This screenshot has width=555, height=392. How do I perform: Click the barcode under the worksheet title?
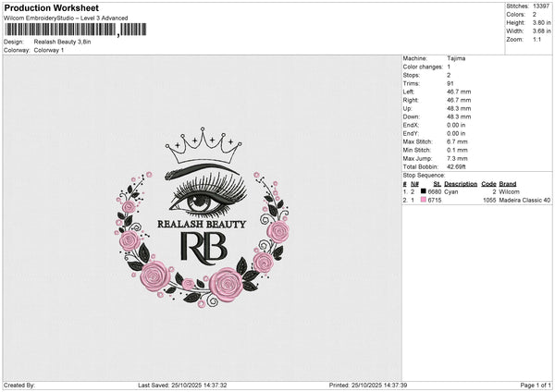click(x=76, y=30)
